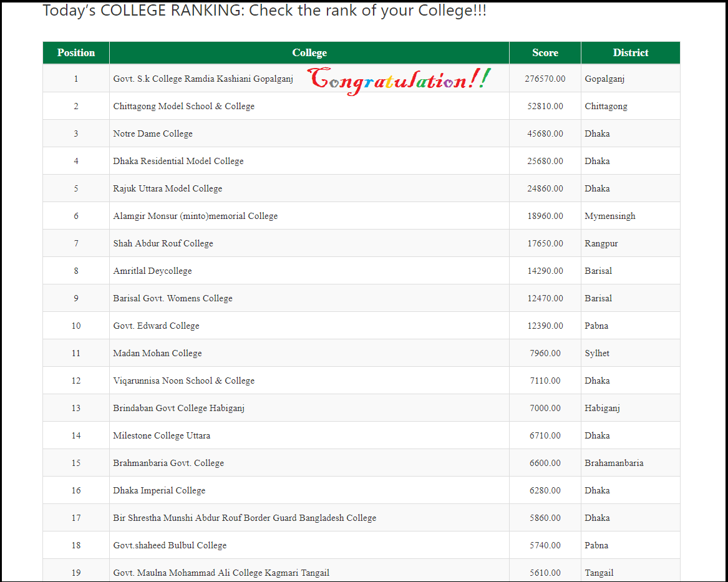Select Chittagong Model School & College row
The height and width of the screenshot is (582, 728).
pos(361,106)
